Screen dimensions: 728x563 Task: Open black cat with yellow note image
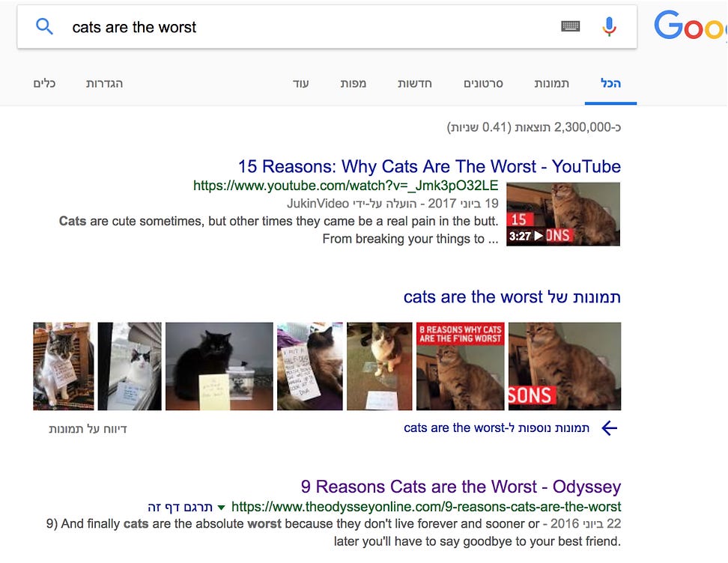pyautogui.click(x=219, y=366)
